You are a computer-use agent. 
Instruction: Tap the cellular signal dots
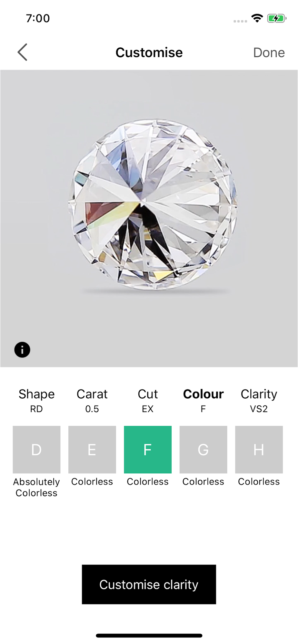pos(240,21)
